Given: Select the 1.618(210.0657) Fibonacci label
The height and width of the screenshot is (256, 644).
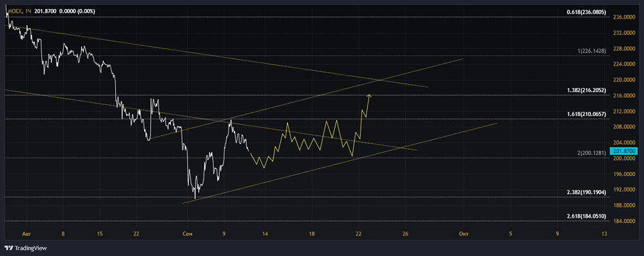Looking at the screenshot, I should click(x=586, y=113).
